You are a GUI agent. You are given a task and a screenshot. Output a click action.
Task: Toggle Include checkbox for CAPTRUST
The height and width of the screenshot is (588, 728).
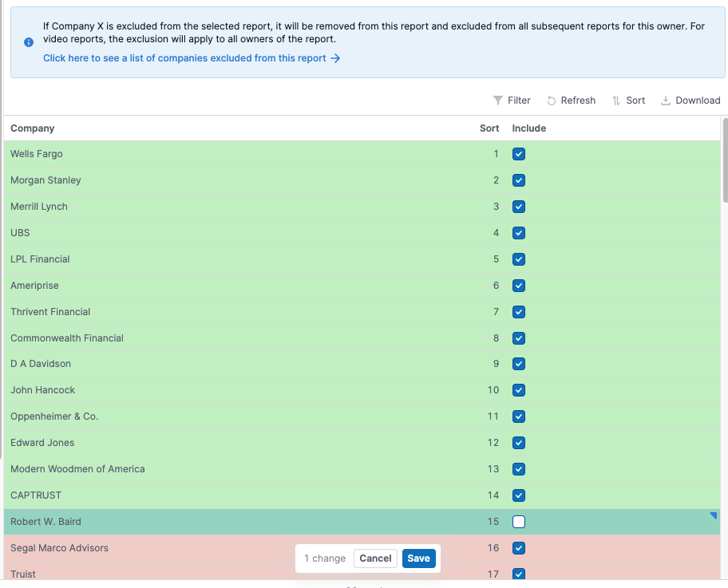(519, 495)
